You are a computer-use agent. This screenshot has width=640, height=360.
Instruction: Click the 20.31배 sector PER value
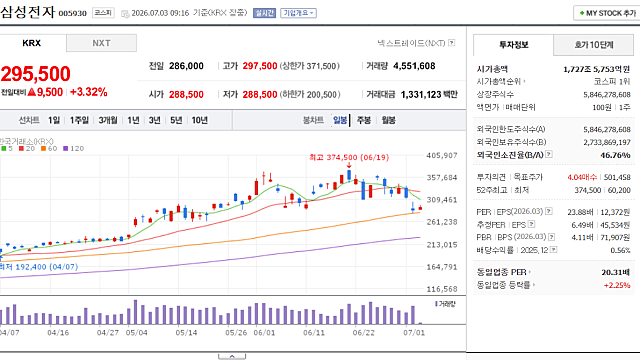pos(616,272)
